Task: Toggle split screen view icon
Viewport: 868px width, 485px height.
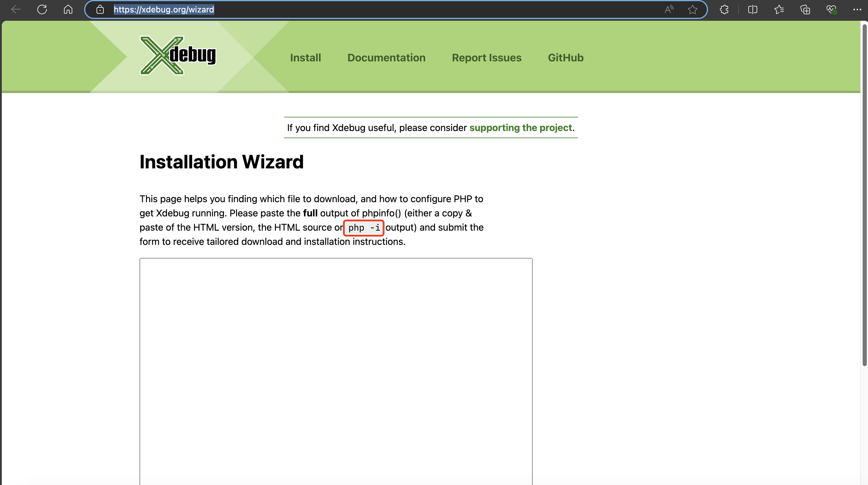Action: click(752, 9)
